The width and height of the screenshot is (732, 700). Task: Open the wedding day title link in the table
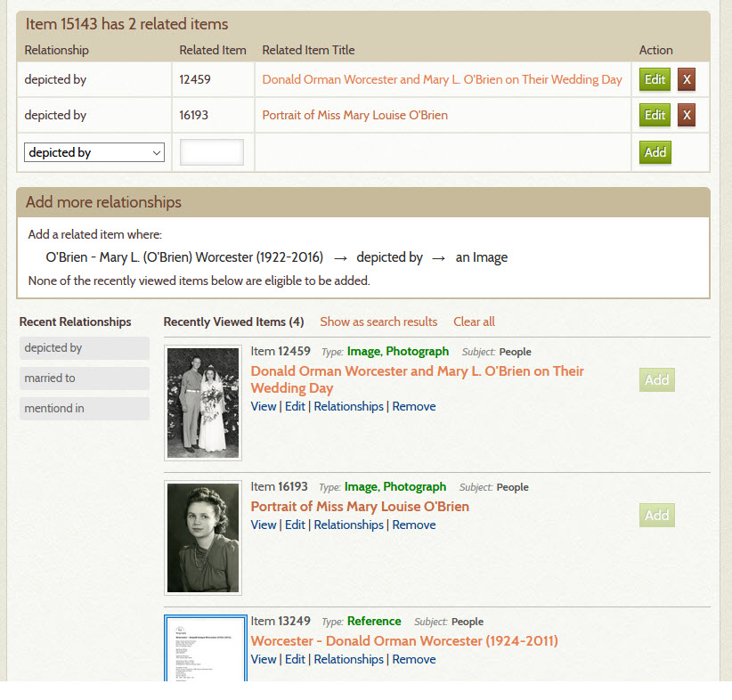point(442,79)
